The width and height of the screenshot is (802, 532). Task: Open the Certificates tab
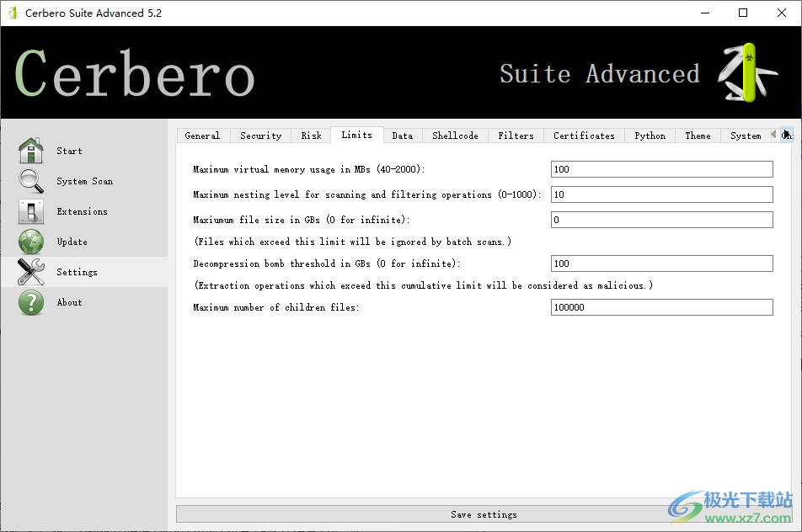click(x=584, y=136)
